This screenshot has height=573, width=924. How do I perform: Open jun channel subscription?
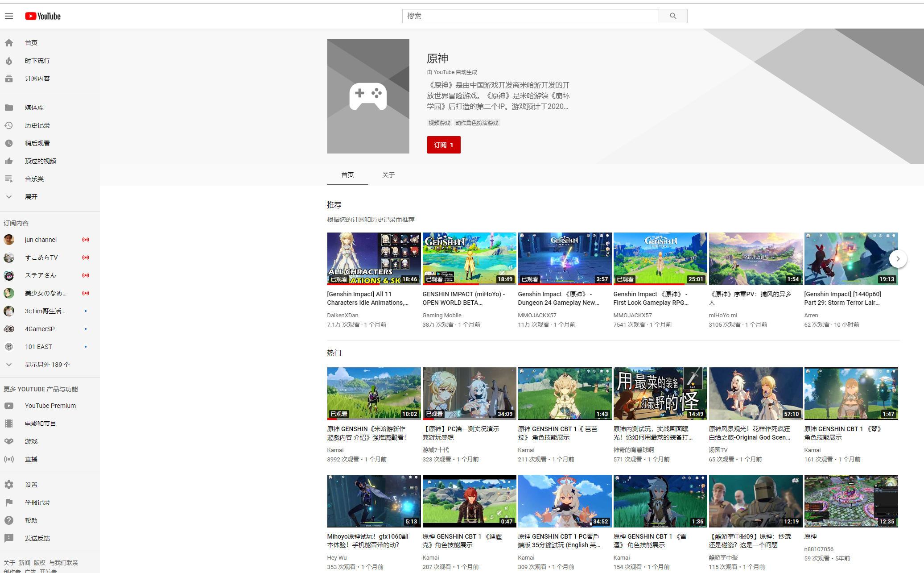(x=41, y=240)
